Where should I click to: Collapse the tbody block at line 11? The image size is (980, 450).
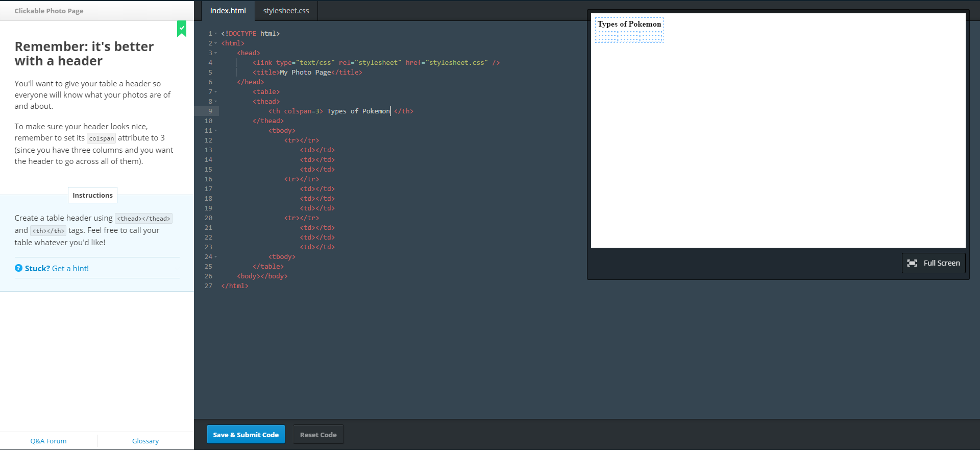click(216, 131)
